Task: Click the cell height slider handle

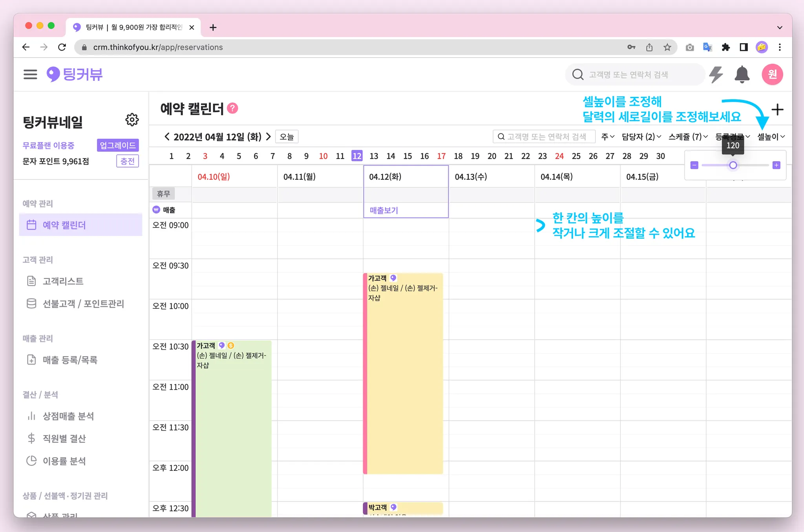Action: tap(733, 165)
